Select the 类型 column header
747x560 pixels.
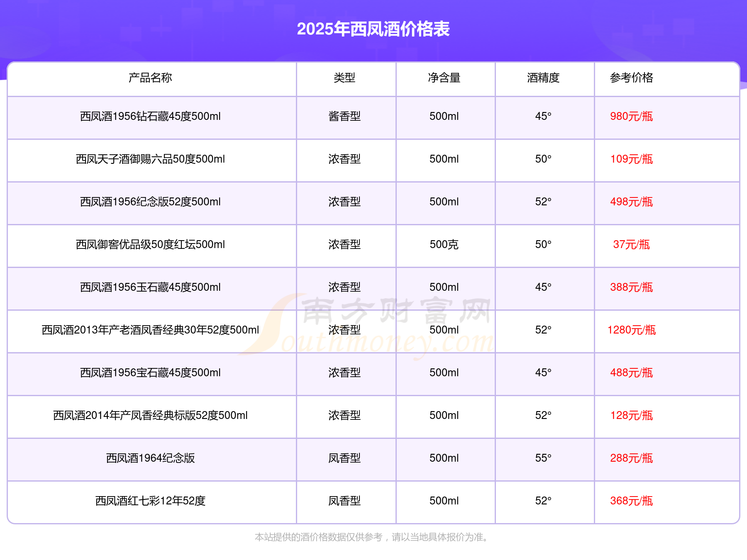(344, 78)
